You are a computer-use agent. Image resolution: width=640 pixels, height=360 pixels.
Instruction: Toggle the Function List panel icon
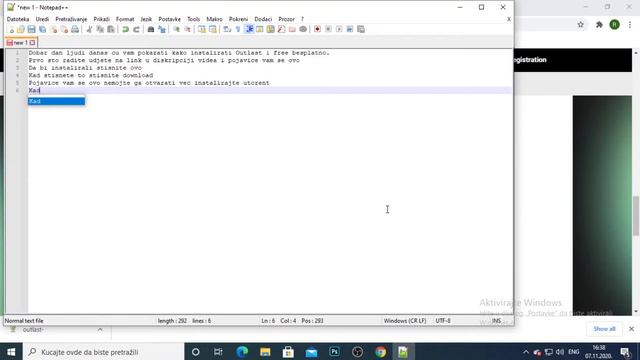281,29
